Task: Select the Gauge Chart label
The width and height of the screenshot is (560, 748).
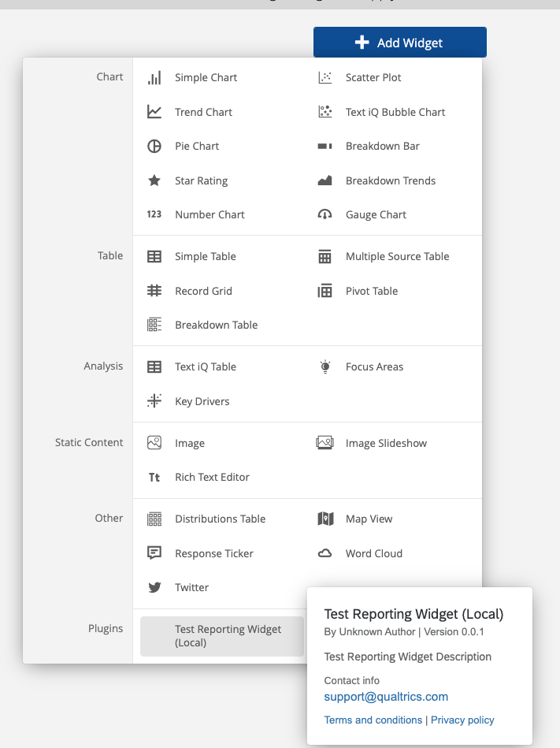Action: [x=376, y=214]
